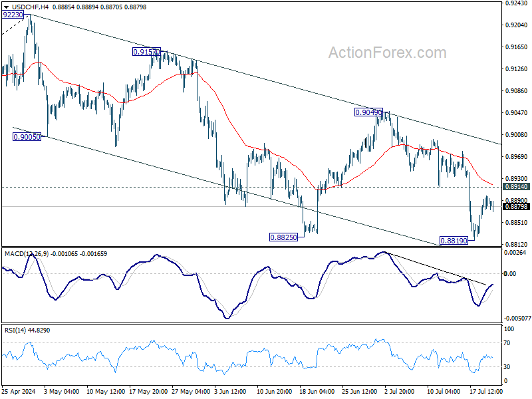Click the 0.90080 price axis value

tap(517, 135)
